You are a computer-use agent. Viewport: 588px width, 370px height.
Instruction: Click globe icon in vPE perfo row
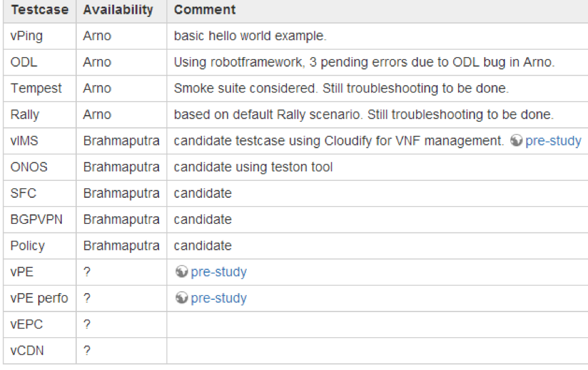pos(181,298)
